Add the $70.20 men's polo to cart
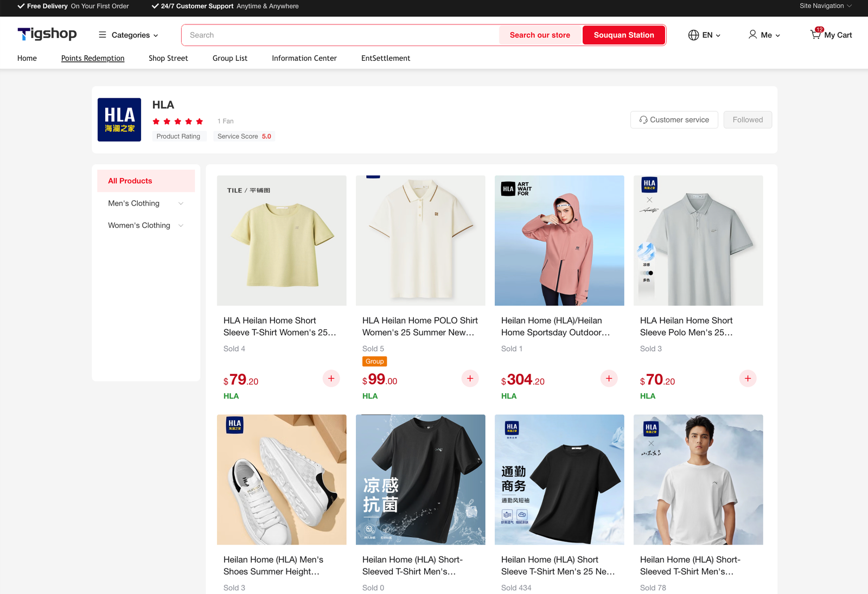The image size is (868, 594). tap(748, 379)
